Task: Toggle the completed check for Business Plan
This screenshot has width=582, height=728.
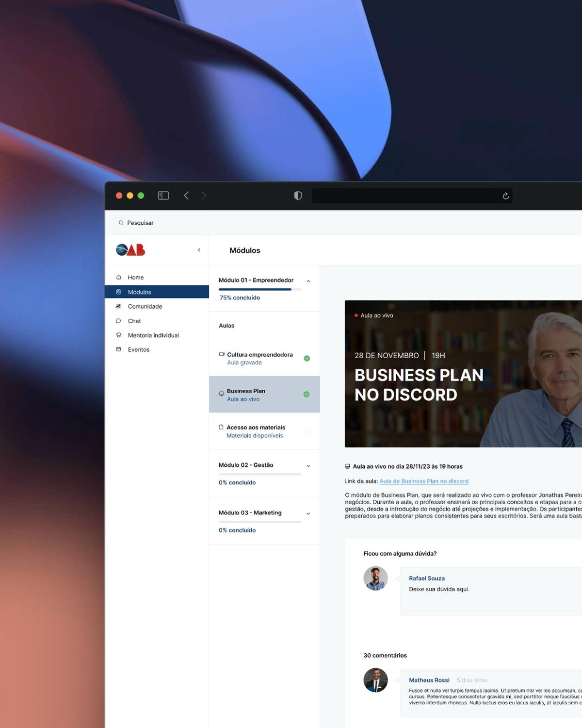Action: [x=307, y=395]
